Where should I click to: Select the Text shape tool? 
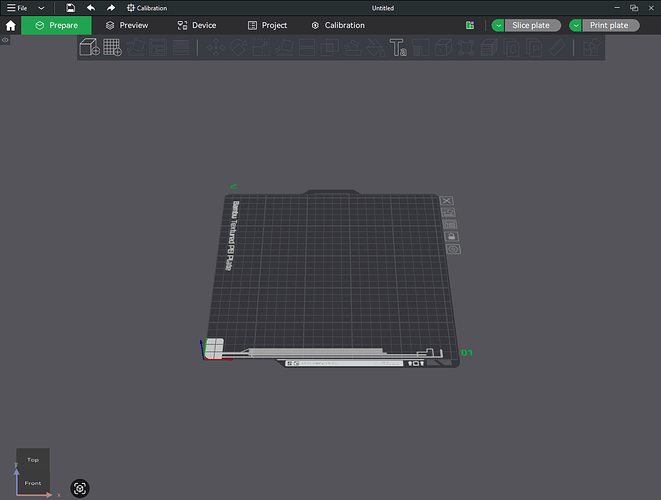(x=398, y=47)
